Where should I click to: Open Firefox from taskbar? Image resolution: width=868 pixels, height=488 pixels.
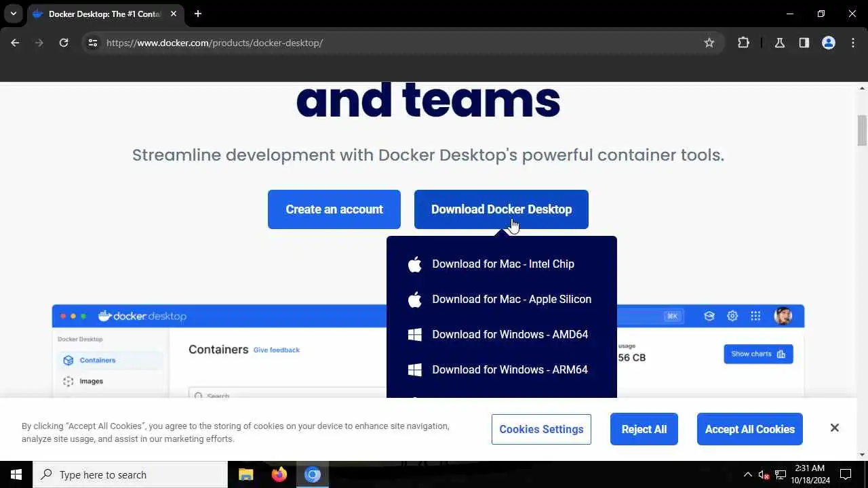click(x=279, y=474)
